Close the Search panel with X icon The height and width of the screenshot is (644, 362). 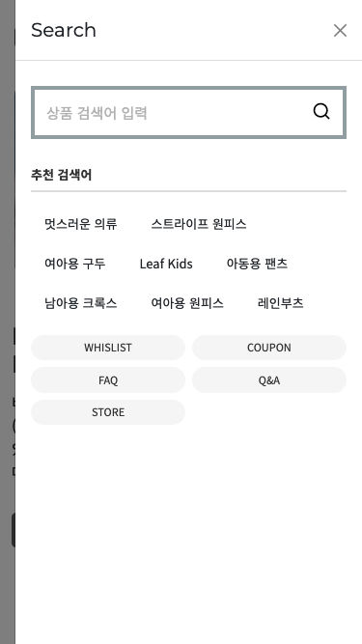pyautogui.click(x=340, y=30)
